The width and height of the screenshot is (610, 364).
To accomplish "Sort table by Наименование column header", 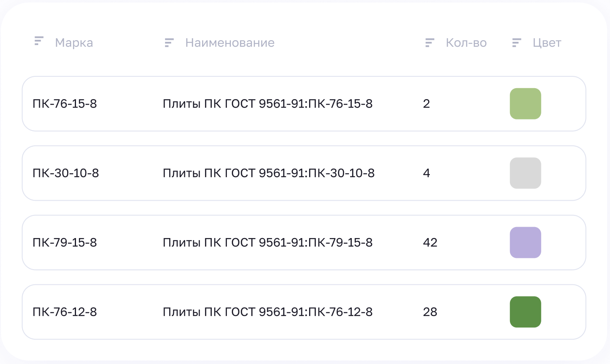I will pos(230,43).
